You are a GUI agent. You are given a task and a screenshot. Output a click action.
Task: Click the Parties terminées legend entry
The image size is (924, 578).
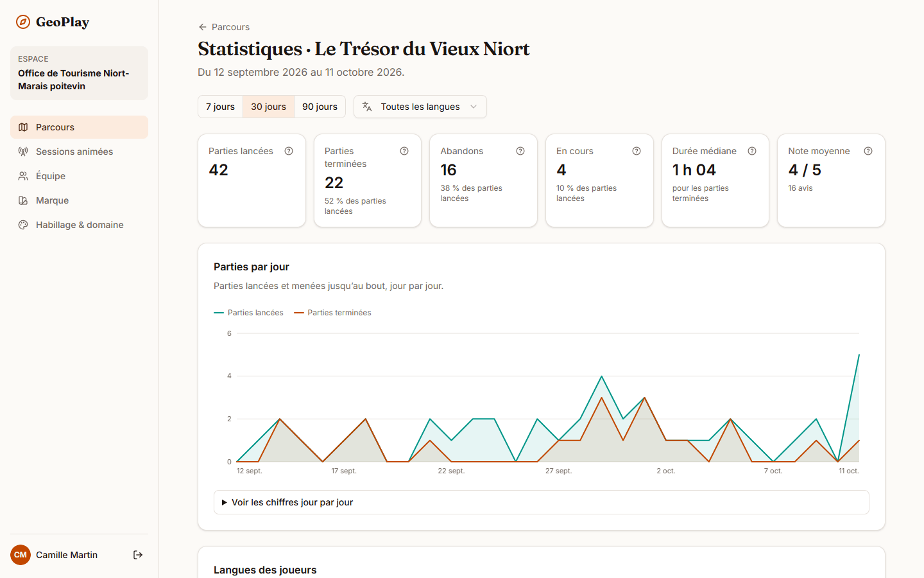click(x=332, y=313)
